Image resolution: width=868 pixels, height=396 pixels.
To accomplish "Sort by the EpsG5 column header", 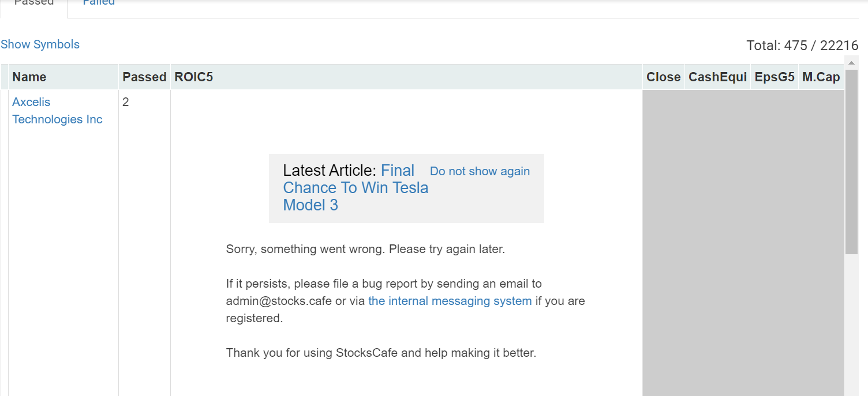I will pyautogui.click(x=775, y=77).
